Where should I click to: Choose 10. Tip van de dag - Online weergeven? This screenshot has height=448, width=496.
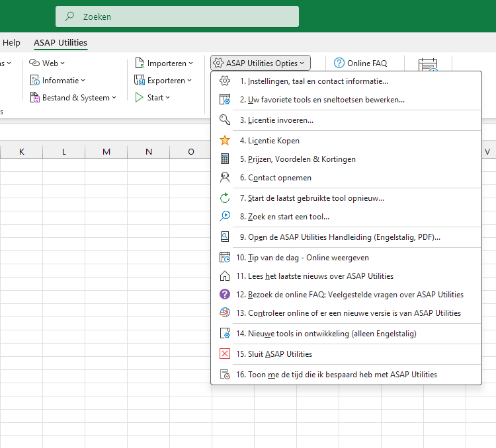coord(346,257)
